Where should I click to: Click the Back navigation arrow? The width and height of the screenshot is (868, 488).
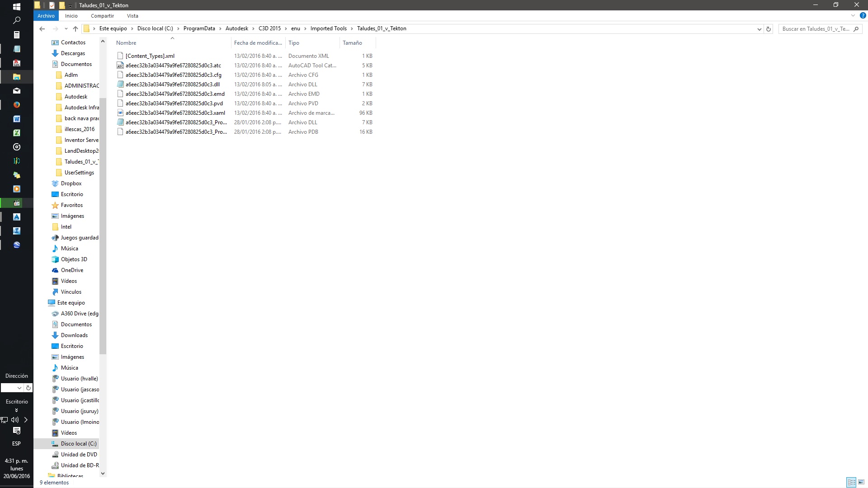tap(42, 28)
